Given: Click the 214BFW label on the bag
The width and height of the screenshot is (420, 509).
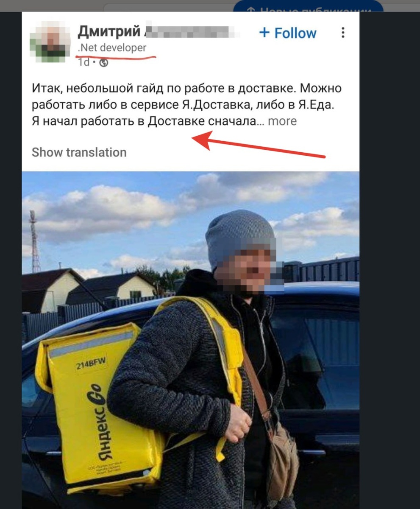Looking at the screenshot, I should click(91, 367).
